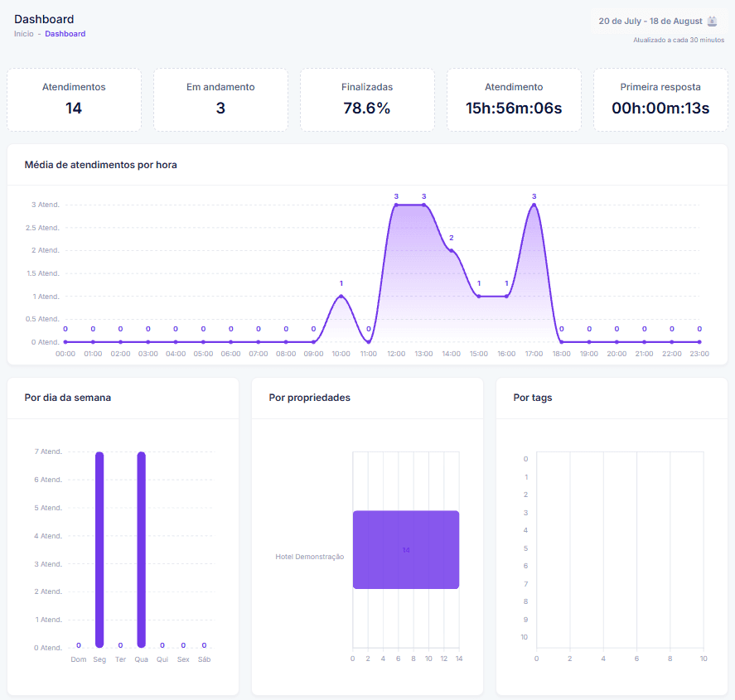Image resolution: width=735 pixels, height=700 pixels.
Task: Click the calendar icon beside date range
Action: pos(712,21)
